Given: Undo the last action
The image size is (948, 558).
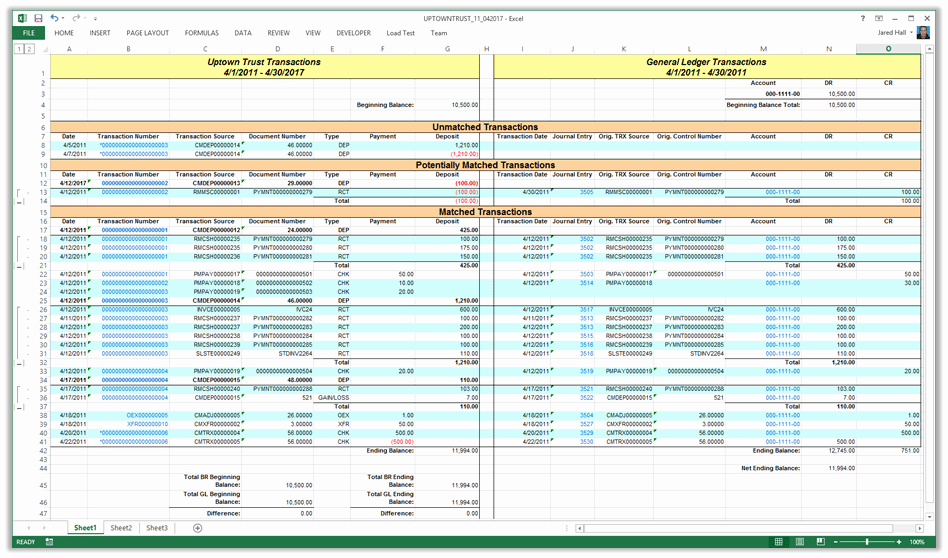Looking at the screenshot, I should point(54,18).
